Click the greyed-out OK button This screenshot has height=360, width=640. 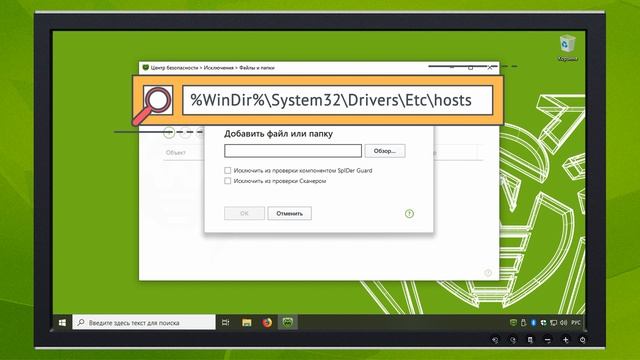pos(244,213)
